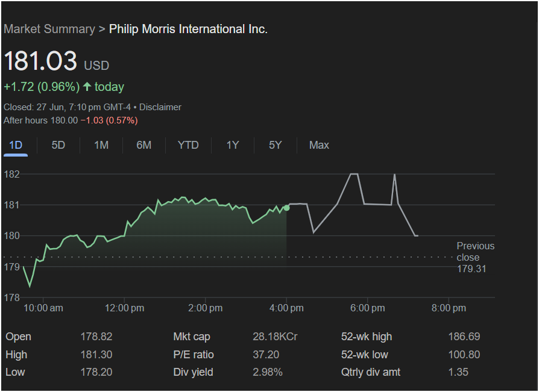
Task: Click the Low value 178.20
Action: (96, 372)
